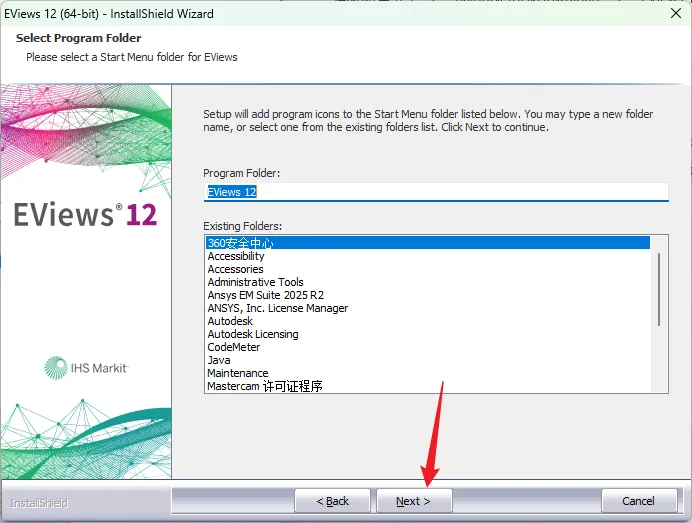This screenshot has height=523, width=692.
Task: Go back with the Back button
Action: (x=332, y=501)
